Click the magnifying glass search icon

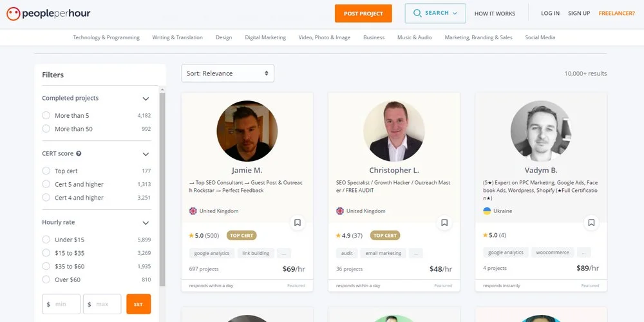pos(417,13)
